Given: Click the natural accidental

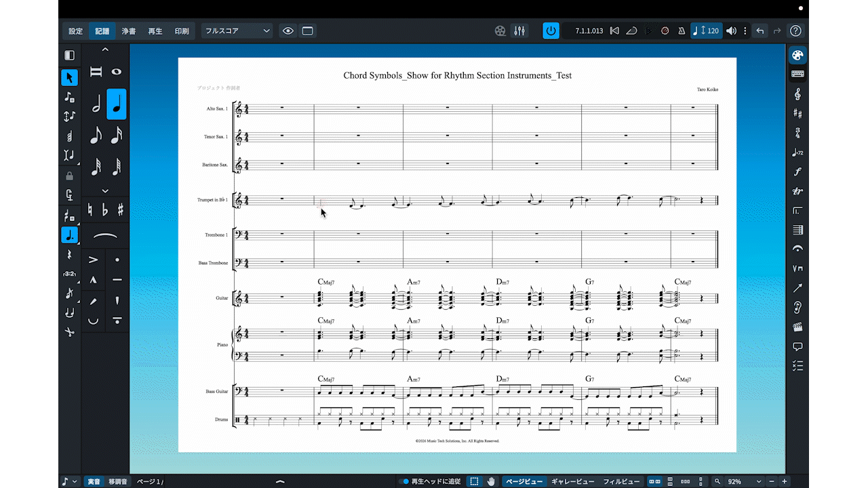Looking at the screenshot, I should [90, 209].
